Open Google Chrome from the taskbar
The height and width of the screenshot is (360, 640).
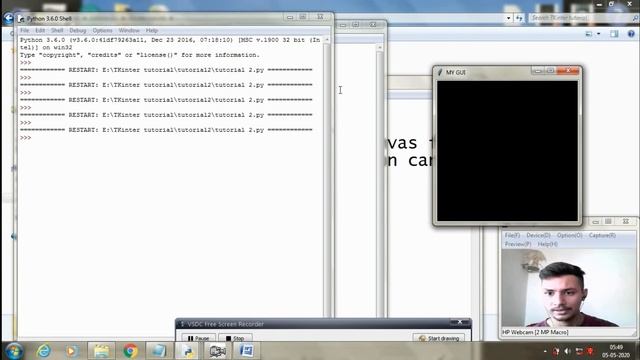click(x=131, y=351)
